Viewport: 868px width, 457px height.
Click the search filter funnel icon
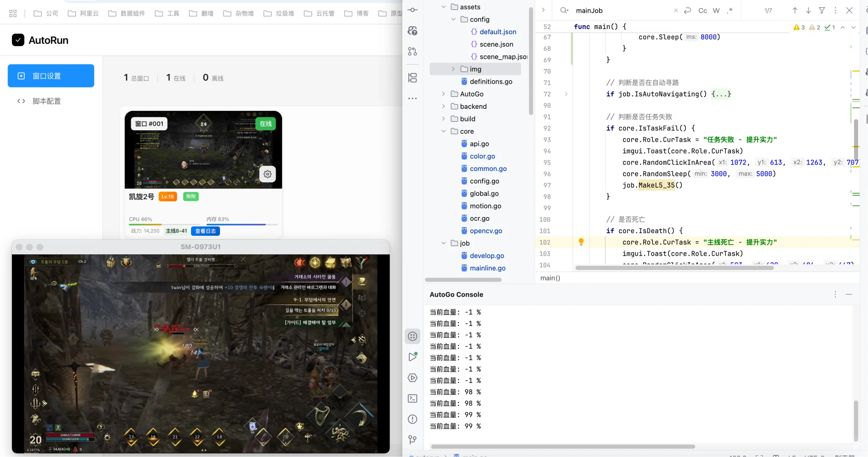[821, 11]
